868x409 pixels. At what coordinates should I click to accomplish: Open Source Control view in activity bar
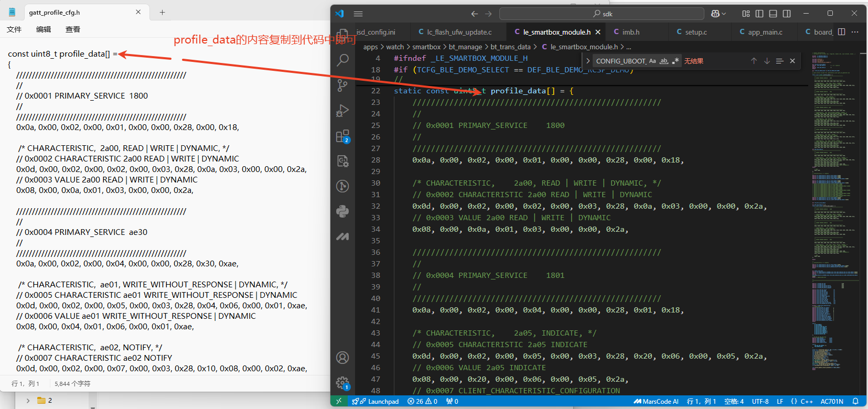point(342,85)
